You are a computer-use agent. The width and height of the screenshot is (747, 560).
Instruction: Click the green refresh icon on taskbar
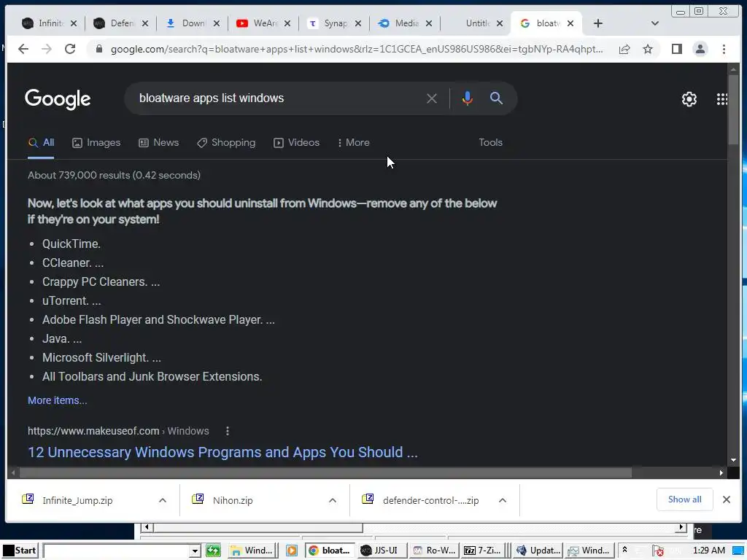(x=213, y=551)
